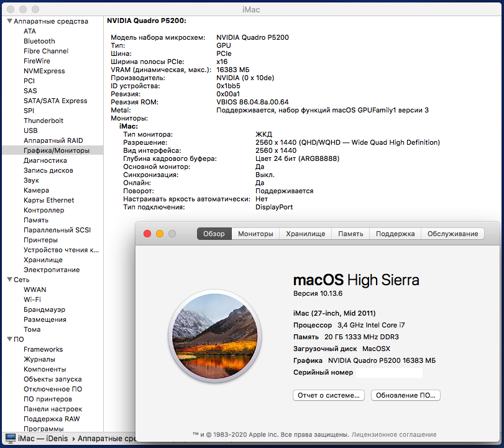
Task: Switch to the Память tab
Action: 351,234
